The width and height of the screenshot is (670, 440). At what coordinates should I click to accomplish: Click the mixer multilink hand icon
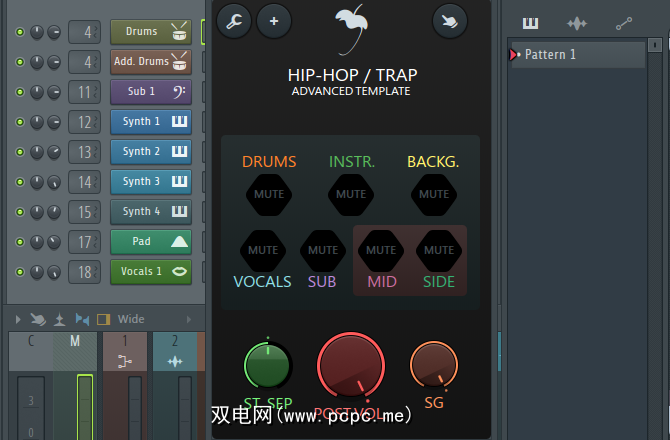[38, 319]
